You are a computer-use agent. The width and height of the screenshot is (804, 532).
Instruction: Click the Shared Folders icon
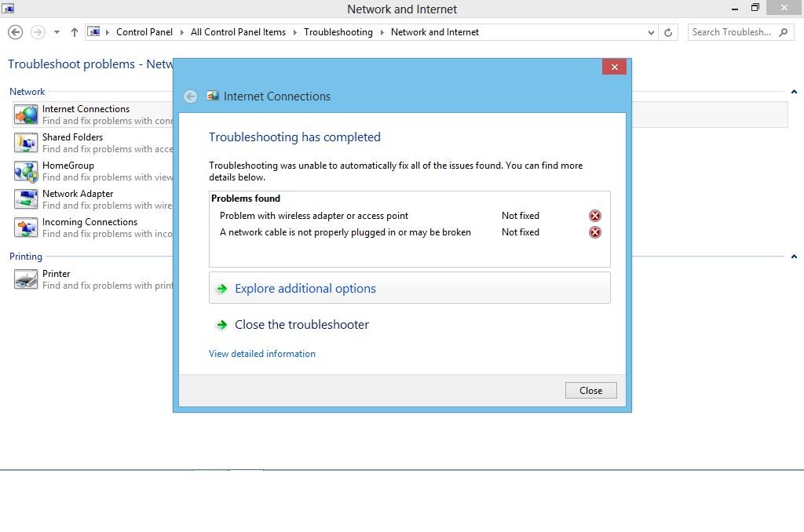(x=26, y=143)
